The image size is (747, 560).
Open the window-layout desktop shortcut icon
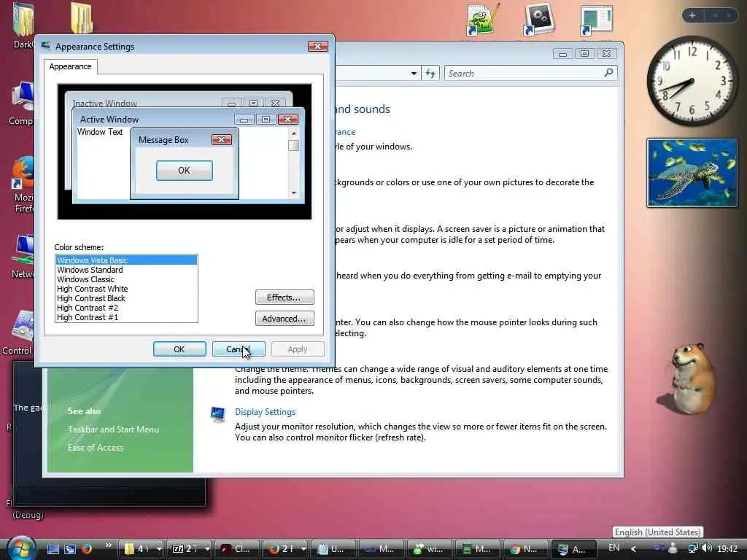596,20
